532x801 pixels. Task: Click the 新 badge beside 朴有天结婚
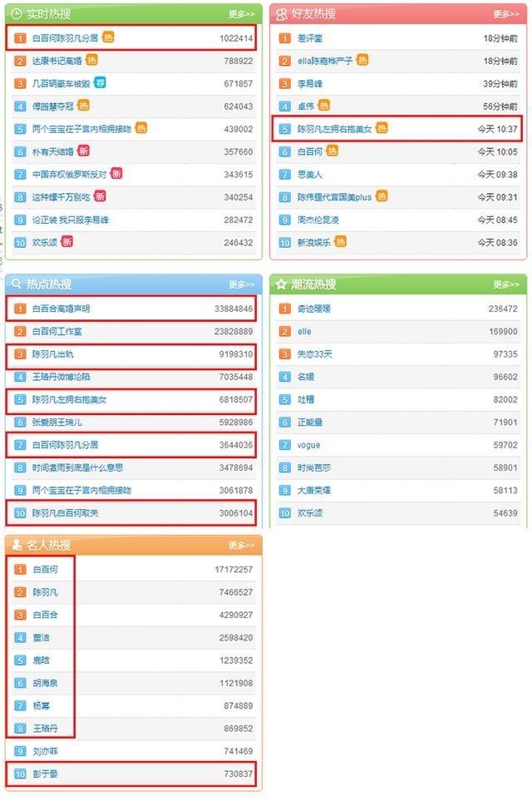coord(83,151)
